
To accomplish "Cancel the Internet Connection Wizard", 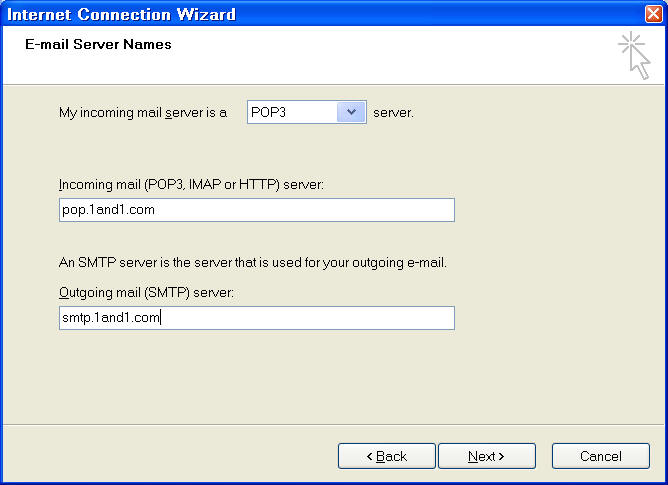I will pyautogui.click(x=600, y=456).
